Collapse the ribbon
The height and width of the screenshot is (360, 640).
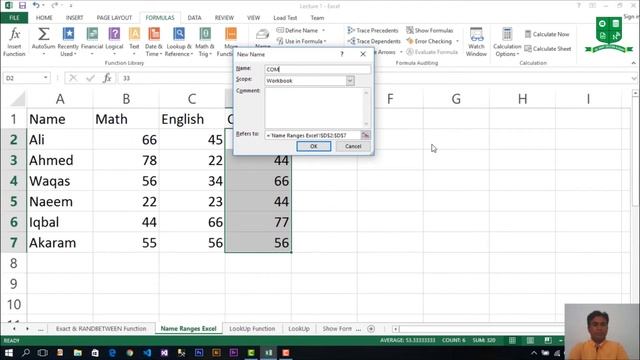pyautogui.click(x=633, y=63)
